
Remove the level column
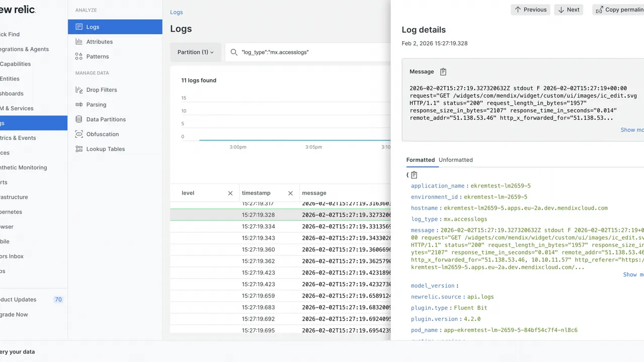click(x=230, y=193)
